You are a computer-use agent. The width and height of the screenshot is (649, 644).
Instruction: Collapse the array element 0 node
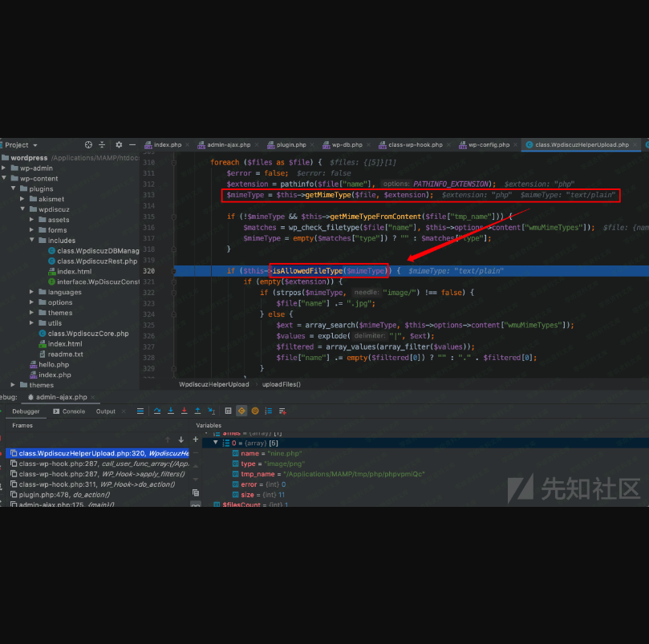tap(214, 442)
